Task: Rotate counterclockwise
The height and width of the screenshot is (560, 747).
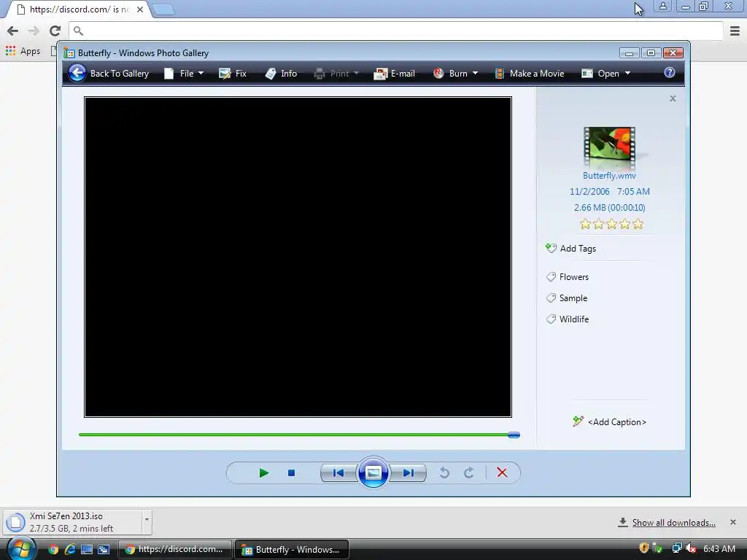Action: tap(444, 472)
